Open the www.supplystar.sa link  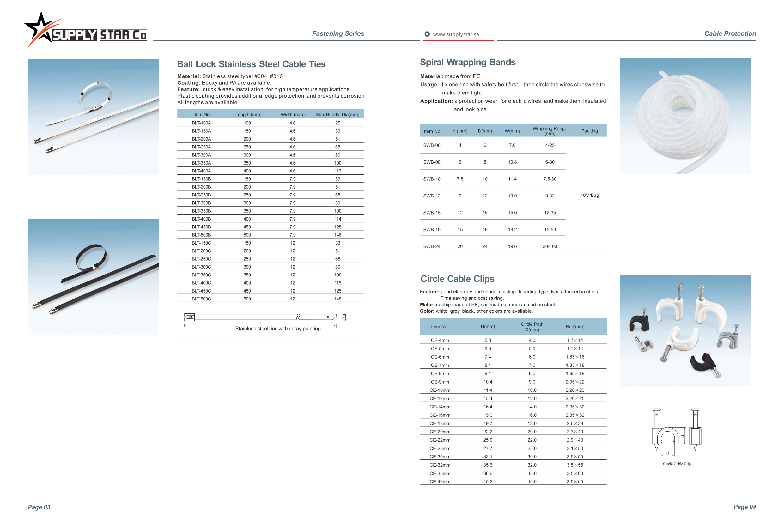pos(456,34)
